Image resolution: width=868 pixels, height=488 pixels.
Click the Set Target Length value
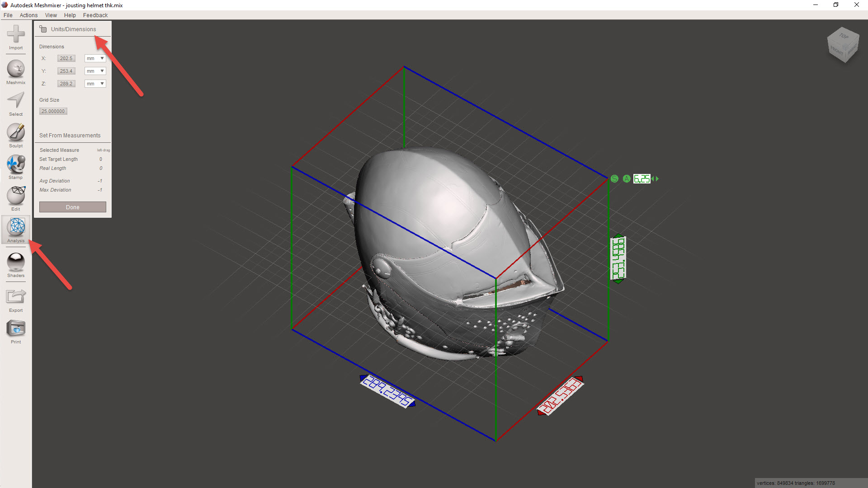[x=100, y=159]
